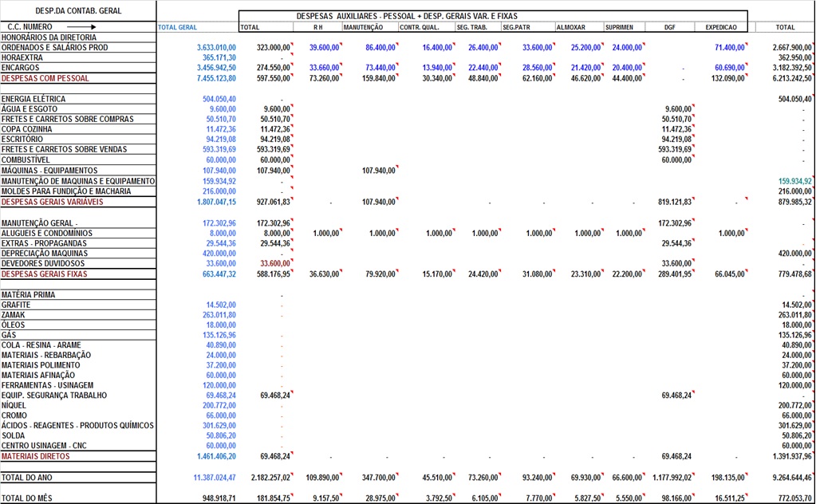Select the 'R H' column header

[318, 28]
